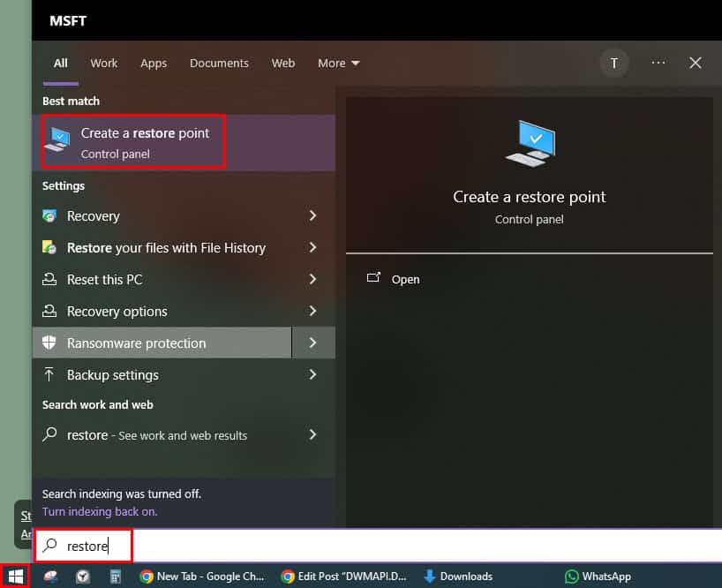The width and height of the screenshot is (722, 588).
Task: Click the Open action in preview pane
Action: coord(405,280)
